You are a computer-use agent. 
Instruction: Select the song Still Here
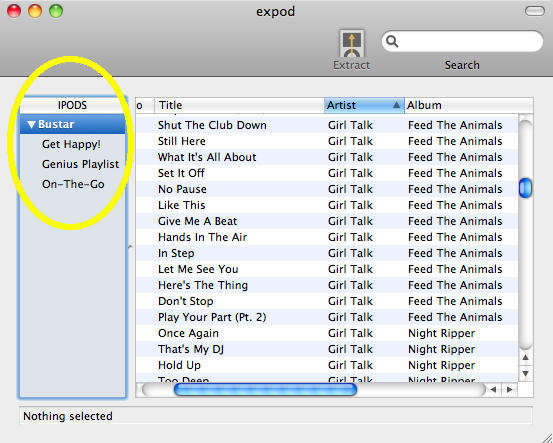click(x=182, y=141)
